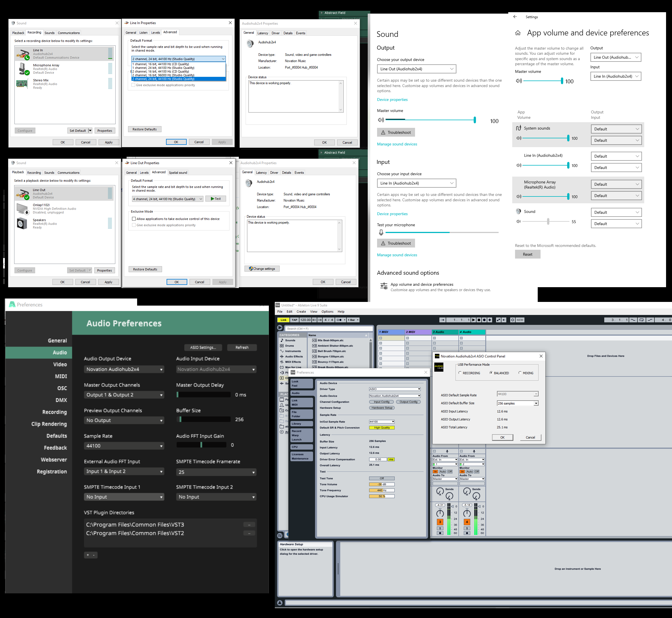Click the Ableton Record button in transport

[x=484, y=320]
